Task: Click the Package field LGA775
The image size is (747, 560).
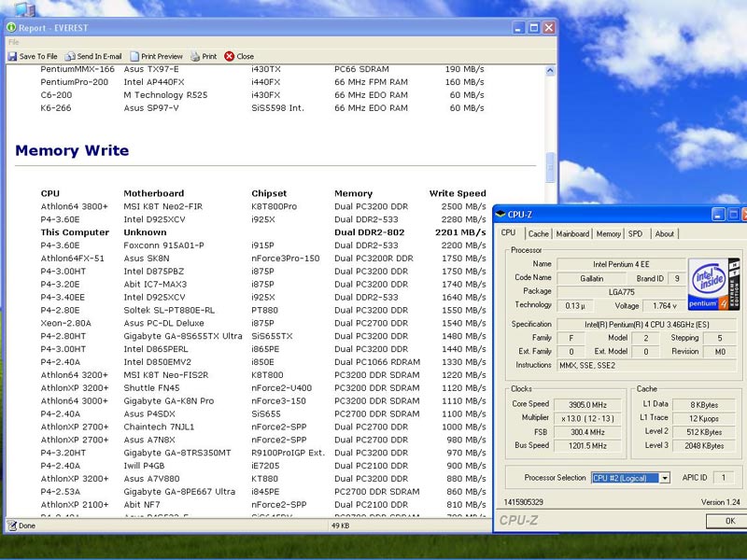Action: [621, 292]
